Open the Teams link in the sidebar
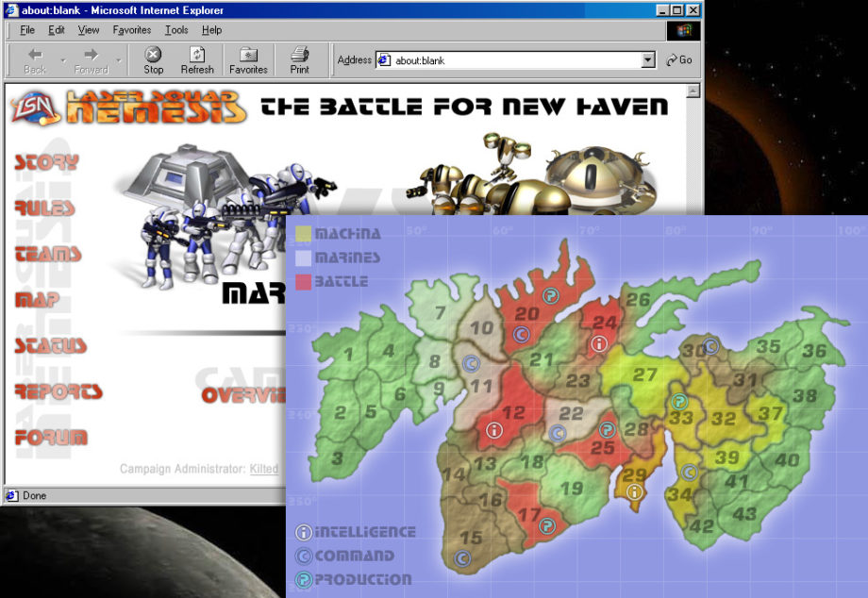 [48, 254]
